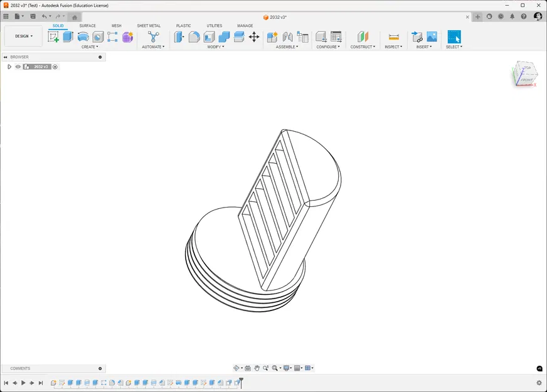Click the Automate branching icon

[x=153, y=36]
